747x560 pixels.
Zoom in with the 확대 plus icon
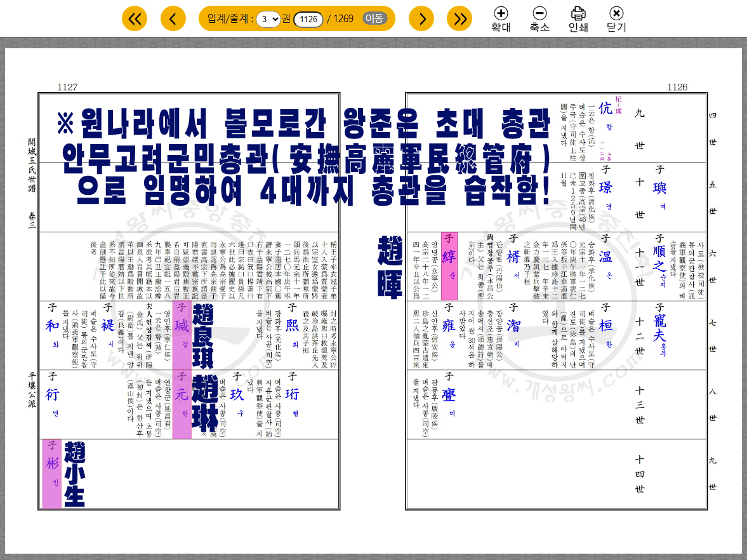coord(501,19)
